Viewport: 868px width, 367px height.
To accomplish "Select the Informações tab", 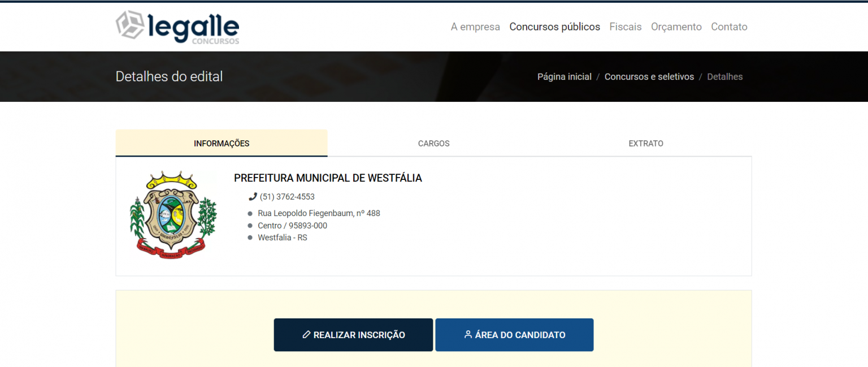I will 222,144.
